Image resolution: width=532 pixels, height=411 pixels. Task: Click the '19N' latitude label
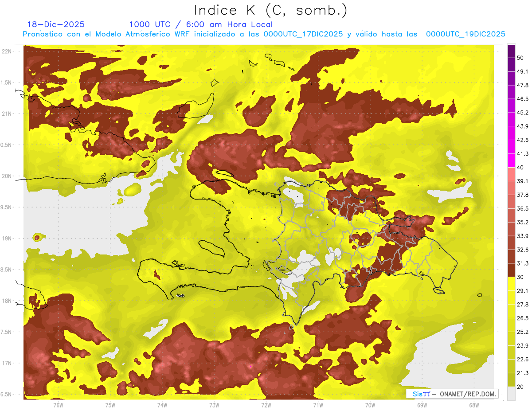tap(7, 239)
